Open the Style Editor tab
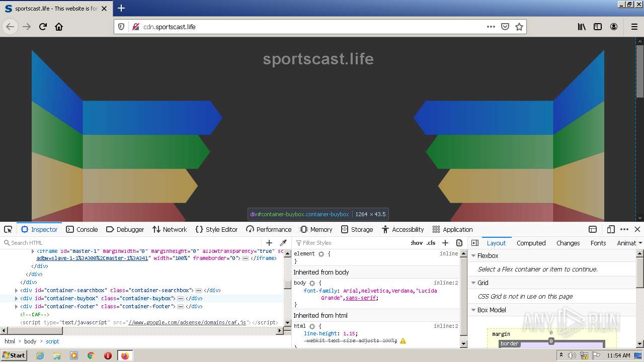 (216, 229)
